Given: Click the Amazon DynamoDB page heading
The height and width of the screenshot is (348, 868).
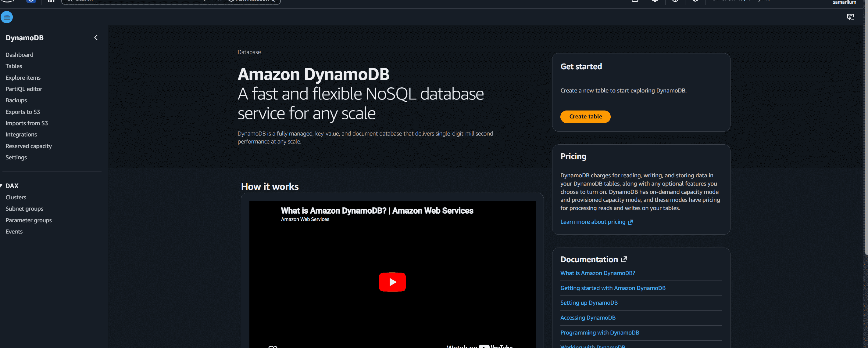Looking at the screenshot, I should coord(313,74).
